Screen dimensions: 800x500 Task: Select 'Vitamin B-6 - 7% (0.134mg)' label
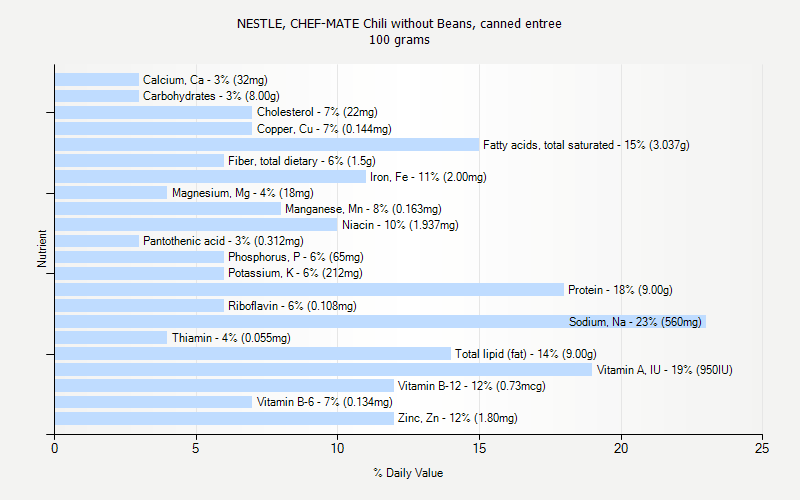324,402
